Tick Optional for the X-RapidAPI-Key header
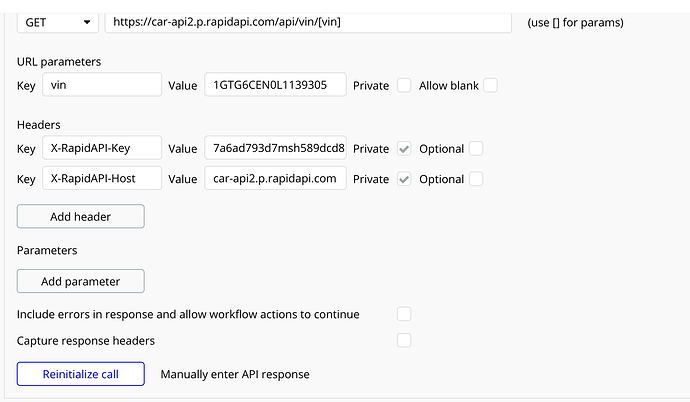The width and height of the screenshot is (690, 402). point(476,149)
